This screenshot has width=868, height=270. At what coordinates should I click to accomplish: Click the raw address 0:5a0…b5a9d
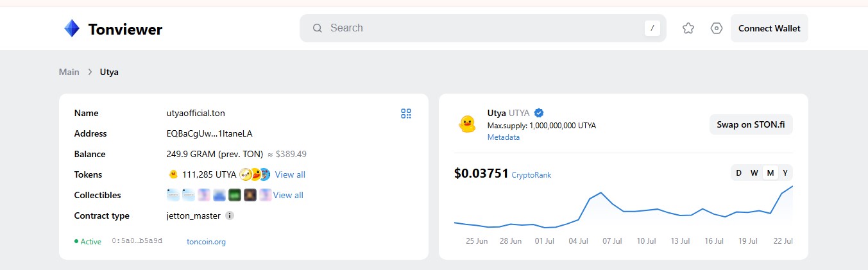[x=137, y=241]
